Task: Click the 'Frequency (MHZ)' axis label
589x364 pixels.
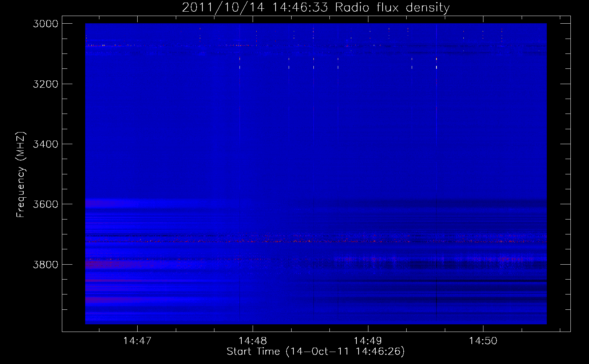Action: click(x=21, y=175)
